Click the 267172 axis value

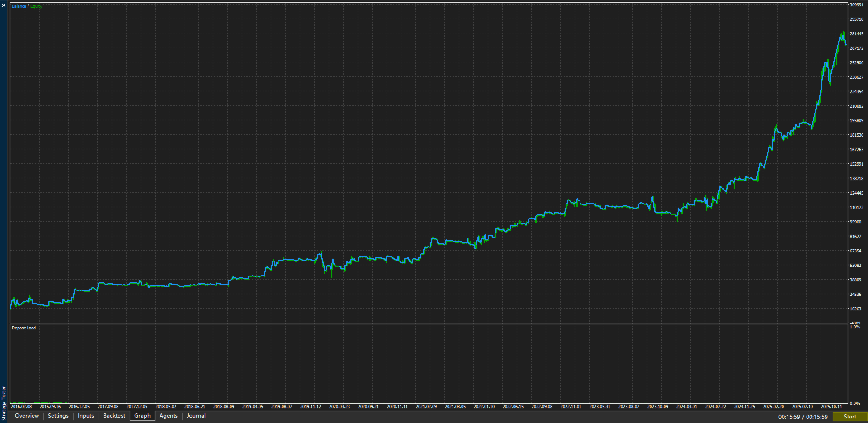857,48
